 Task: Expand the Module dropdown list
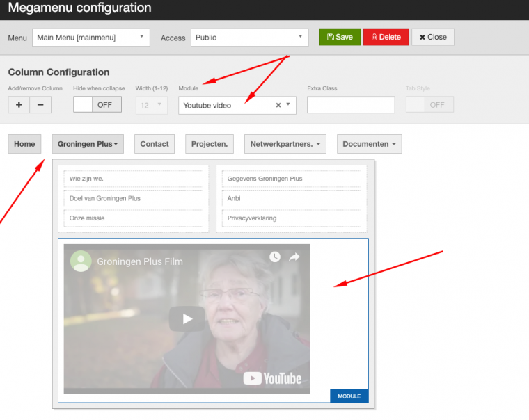[x=289, y=106]
